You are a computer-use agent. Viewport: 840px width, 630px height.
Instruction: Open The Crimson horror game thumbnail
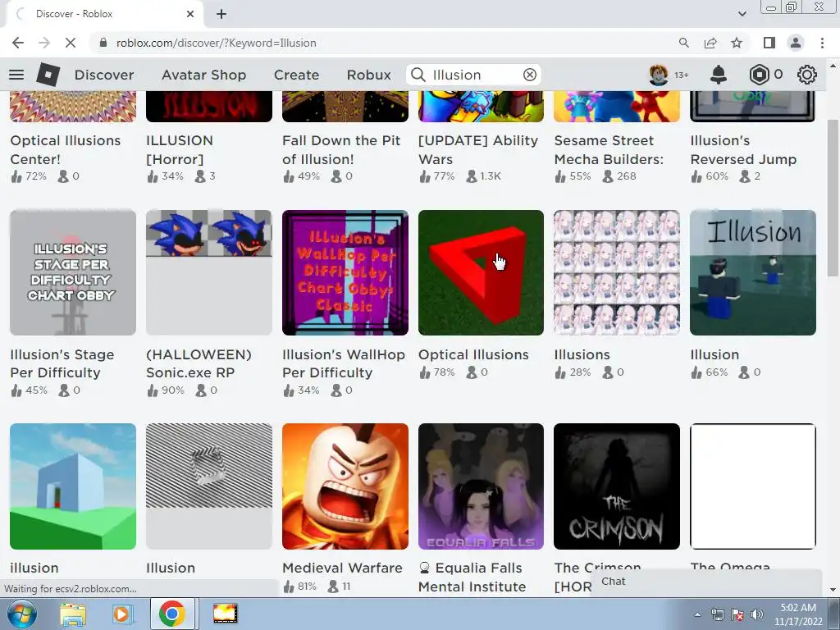coord(617,486)
